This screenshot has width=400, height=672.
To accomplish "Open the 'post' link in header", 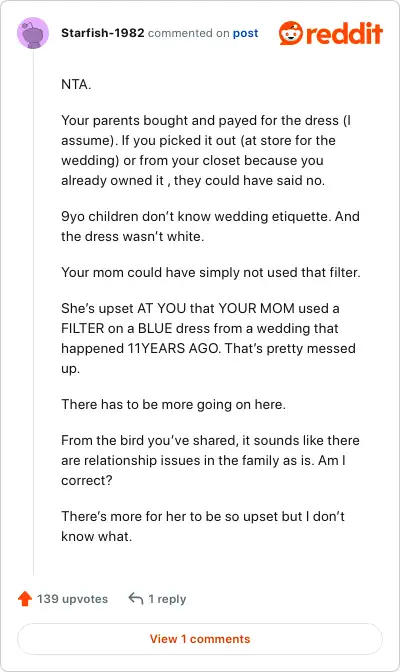I will [245, 33].
